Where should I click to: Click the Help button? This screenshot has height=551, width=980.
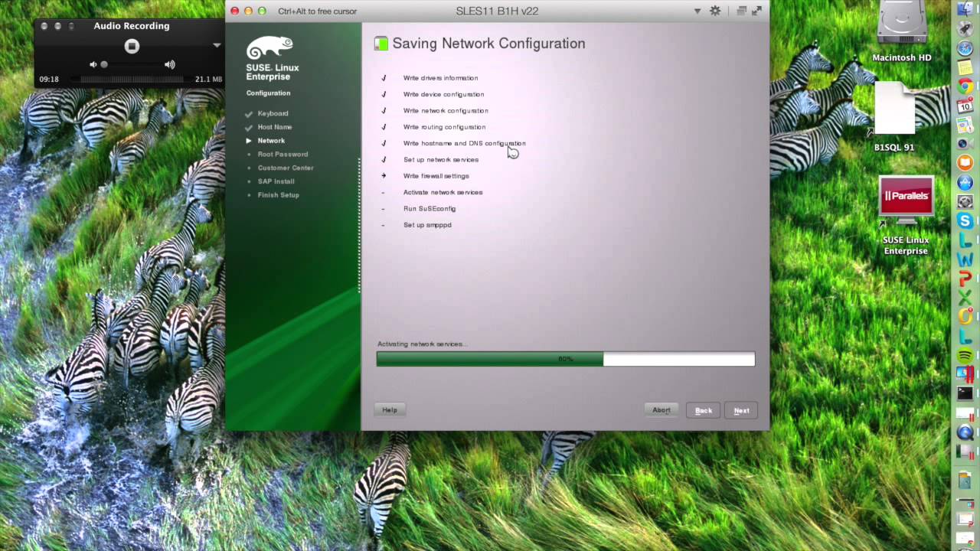[390, 410]
